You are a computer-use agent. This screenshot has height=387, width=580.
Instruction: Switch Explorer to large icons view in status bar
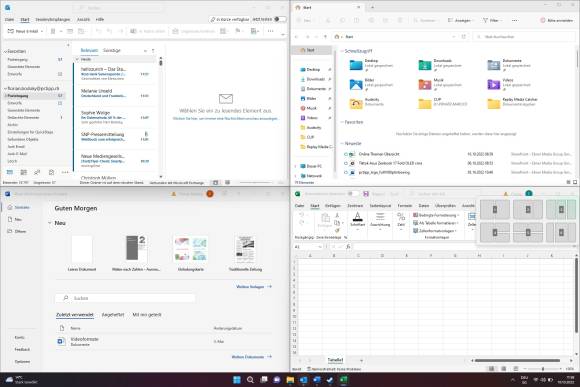(x=575, y=182)
